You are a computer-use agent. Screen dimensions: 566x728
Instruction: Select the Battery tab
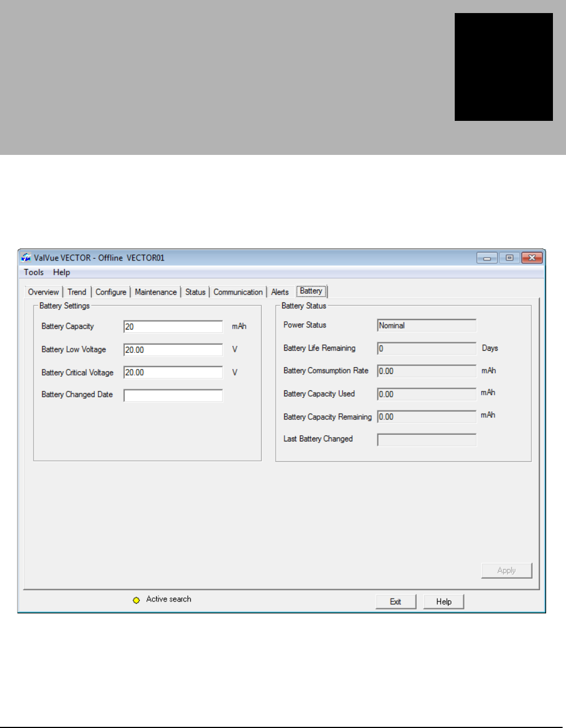pos(311,291)
